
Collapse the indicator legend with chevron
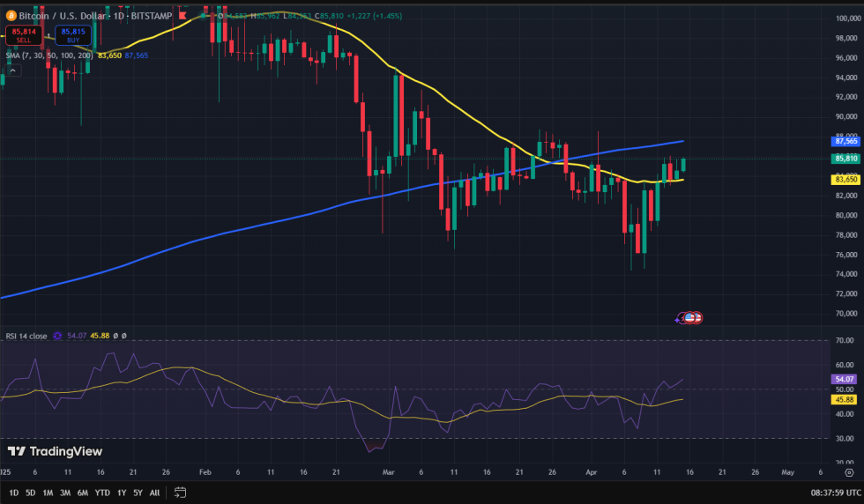click(12, 70)
